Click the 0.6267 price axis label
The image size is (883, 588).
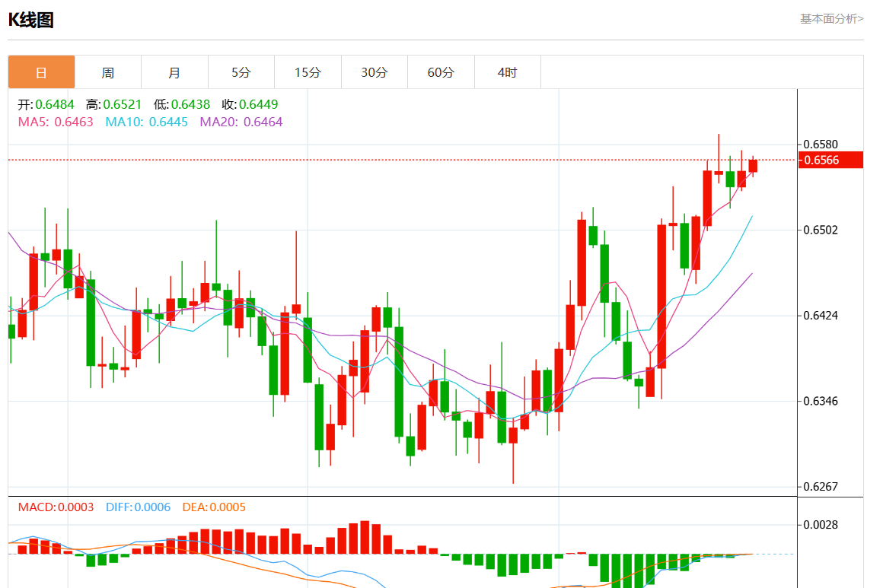(821, 486)
